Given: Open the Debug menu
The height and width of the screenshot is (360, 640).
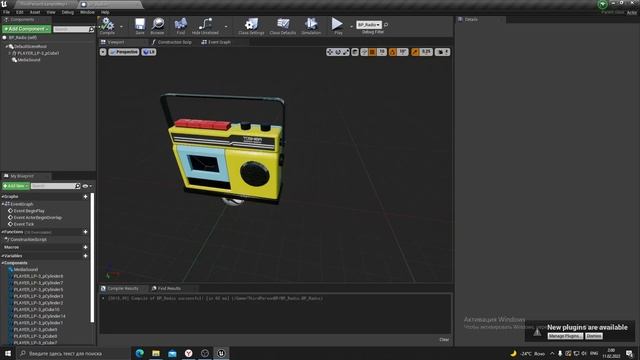Looking at the screenshot, I should point(67,12).
